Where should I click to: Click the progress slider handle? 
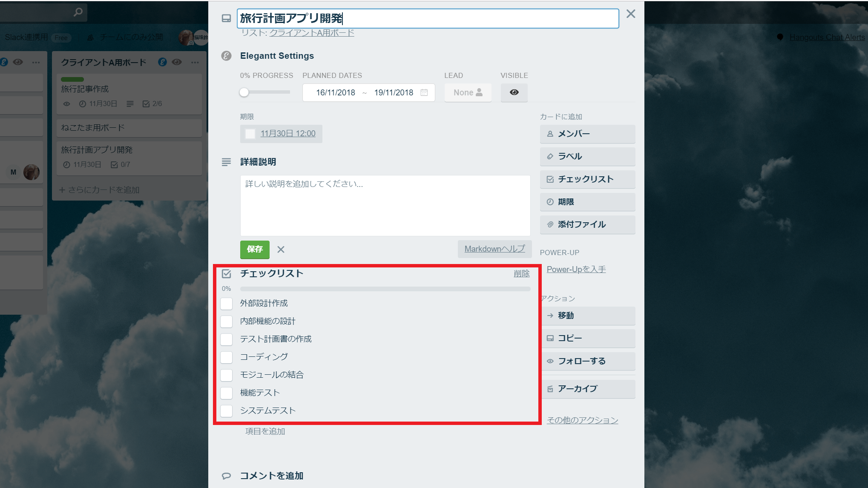pos(244,92)
